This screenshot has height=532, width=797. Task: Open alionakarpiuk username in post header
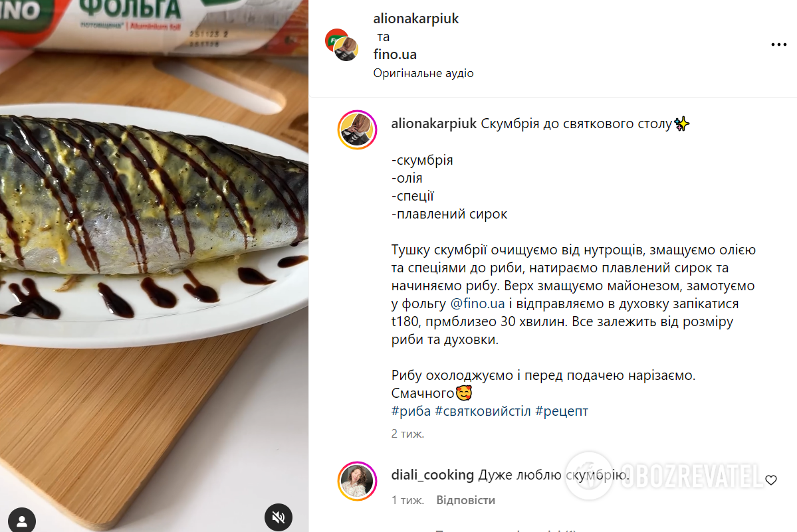point(415,19)
